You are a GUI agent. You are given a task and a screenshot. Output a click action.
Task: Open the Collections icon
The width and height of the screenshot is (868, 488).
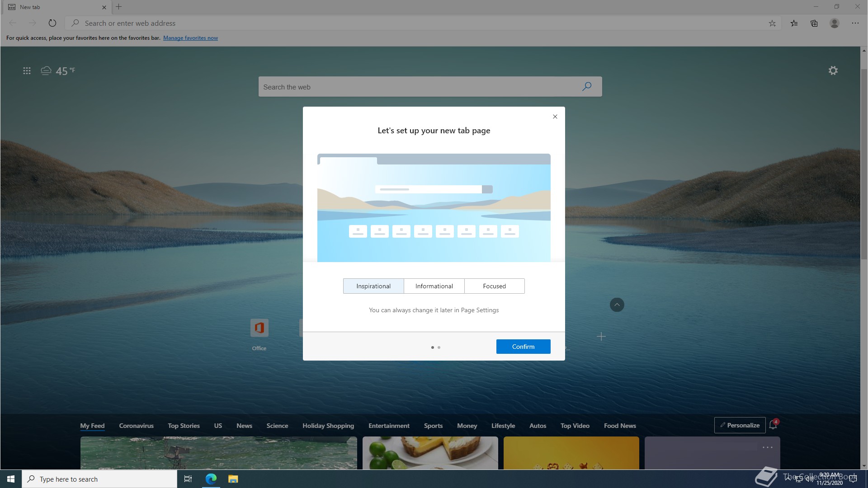coord(814,23)
